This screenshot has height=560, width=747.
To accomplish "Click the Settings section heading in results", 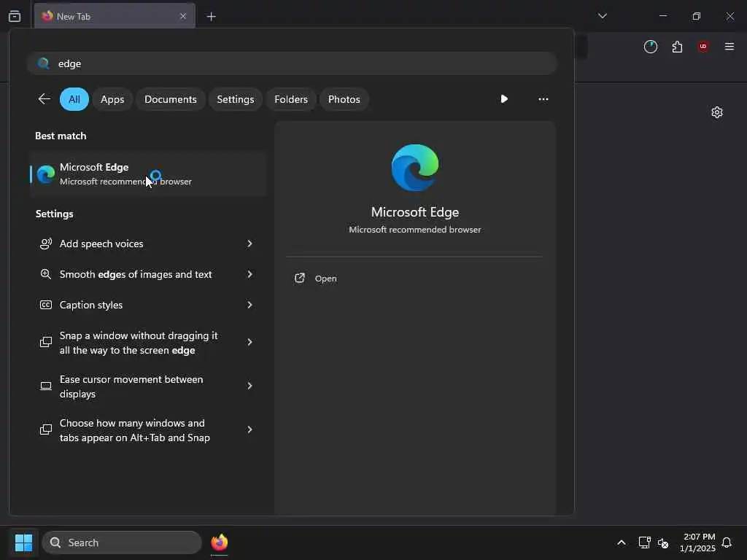I will pyautogui.click(x=54, y=214).
